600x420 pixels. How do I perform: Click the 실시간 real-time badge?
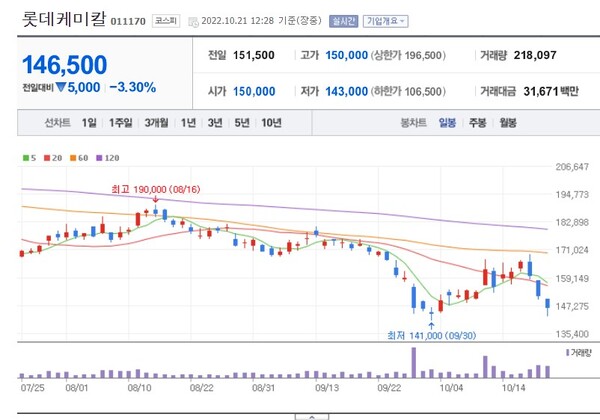click(343, 20)
